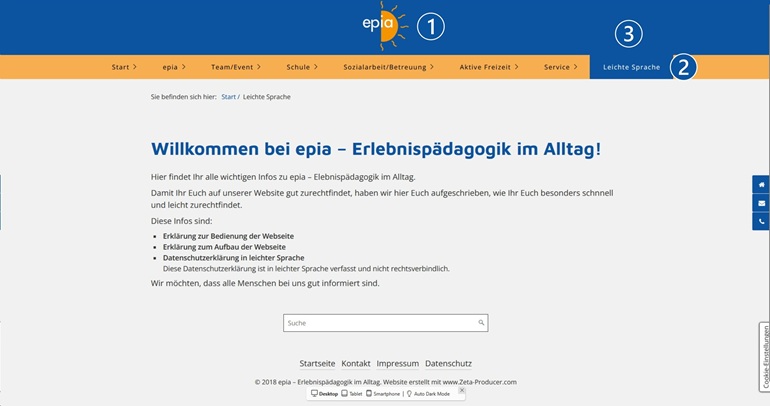Open the Impressum footer link
The height and width of the screenshot is (406, 770).
[x=397, y=363]
